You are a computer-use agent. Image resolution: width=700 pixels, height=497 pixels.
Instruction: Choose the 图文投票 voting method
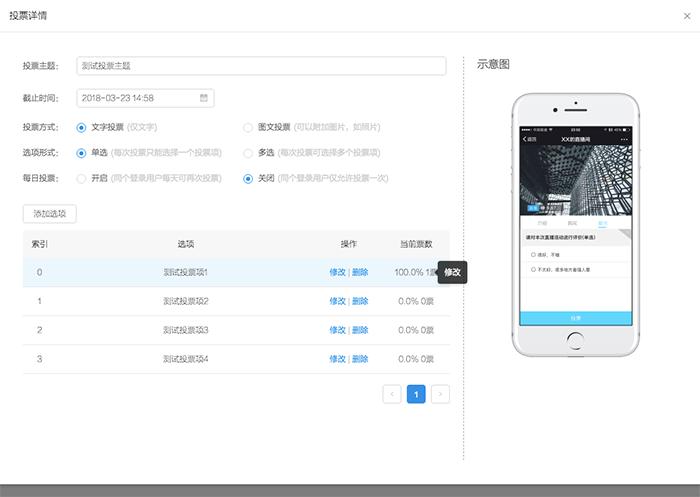pyautogui.click(x=248, y=127)
